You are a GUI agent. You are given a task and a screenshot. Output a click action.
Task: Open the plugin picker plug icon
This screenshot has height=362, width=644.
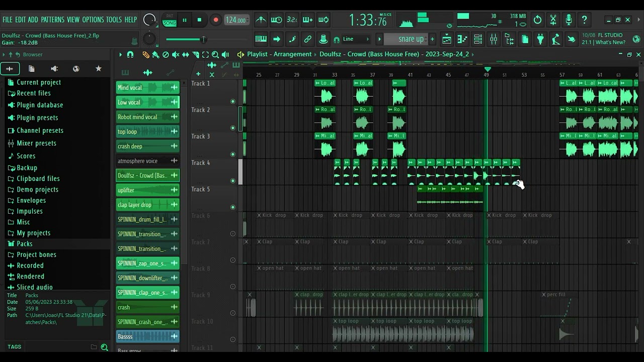pyautogui.click(x=540, y=39)
